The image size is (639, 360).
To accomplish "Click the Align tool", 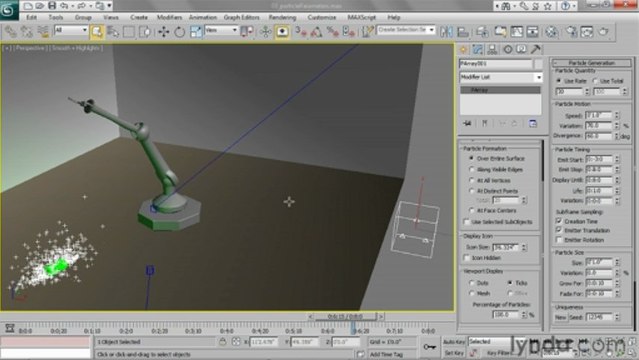I will tap(463, 31).
